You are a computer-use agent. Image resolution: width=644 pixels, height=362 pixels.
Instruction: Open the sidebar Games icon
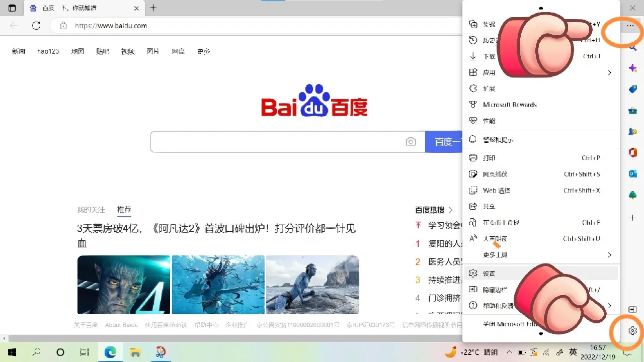(633, 131)
